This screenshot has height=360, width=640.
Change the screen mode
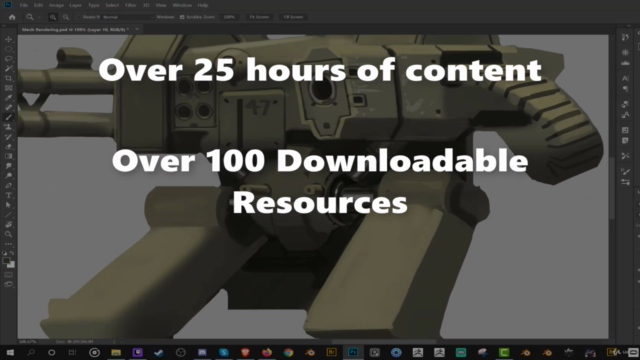click(8, 284)
